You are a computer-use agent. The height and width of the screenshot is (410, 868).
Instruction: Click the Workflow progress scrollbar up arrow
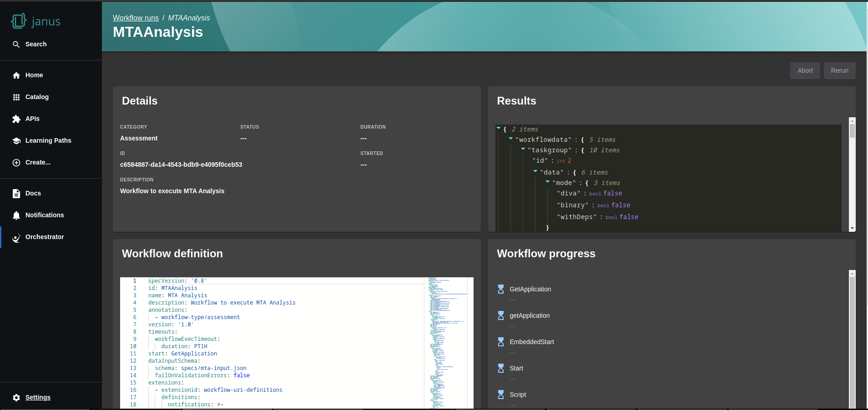tap(853, 273)
